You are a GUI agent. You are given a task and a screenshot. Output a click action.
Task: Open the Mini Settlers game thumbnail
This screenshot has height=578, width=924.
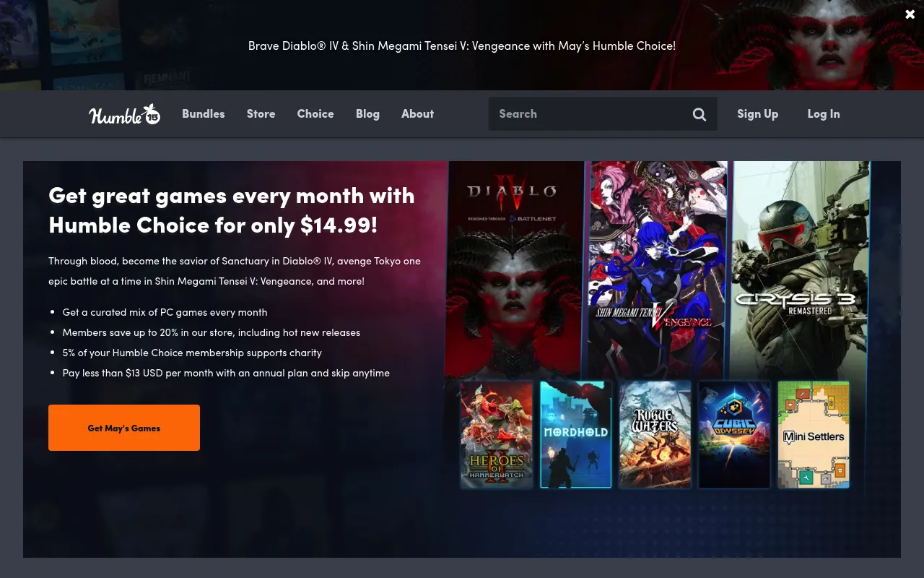click(x=814, y=435)
